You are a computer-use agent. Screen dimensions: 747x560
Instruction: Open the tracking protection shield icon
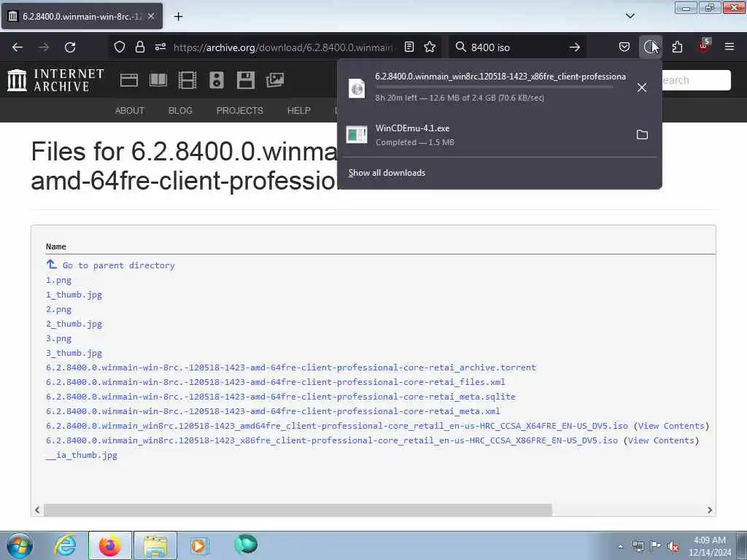120,47
